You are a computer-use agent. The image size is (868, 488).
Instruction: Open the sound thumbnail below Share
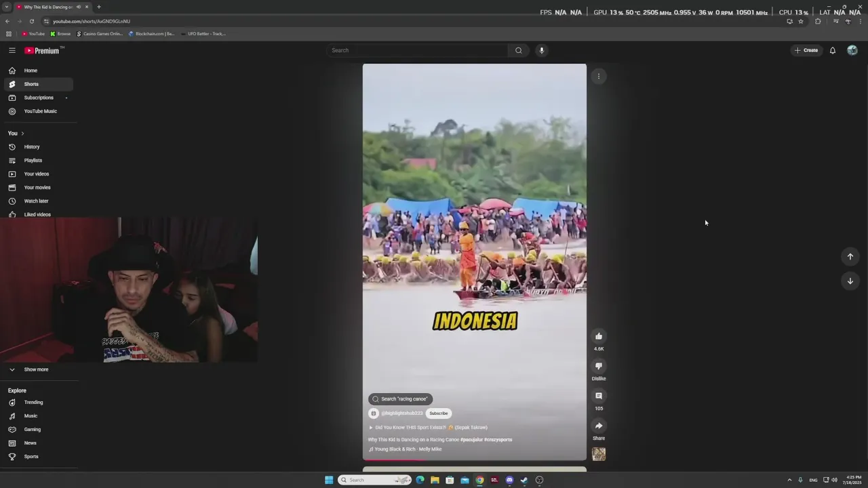(599, 454)
